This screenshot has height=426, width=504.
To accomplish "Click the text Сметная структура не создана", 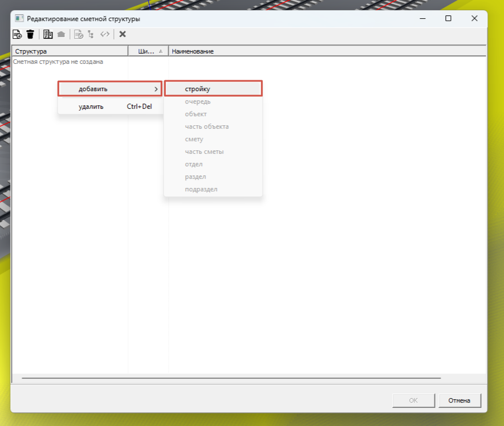I will (58, 62).
